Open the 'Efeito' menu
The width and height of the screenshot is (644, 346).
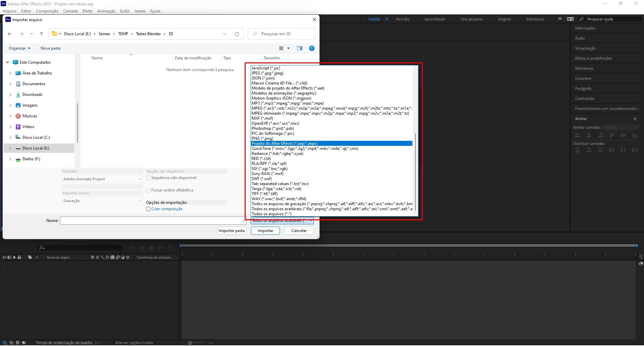[88, 11]
